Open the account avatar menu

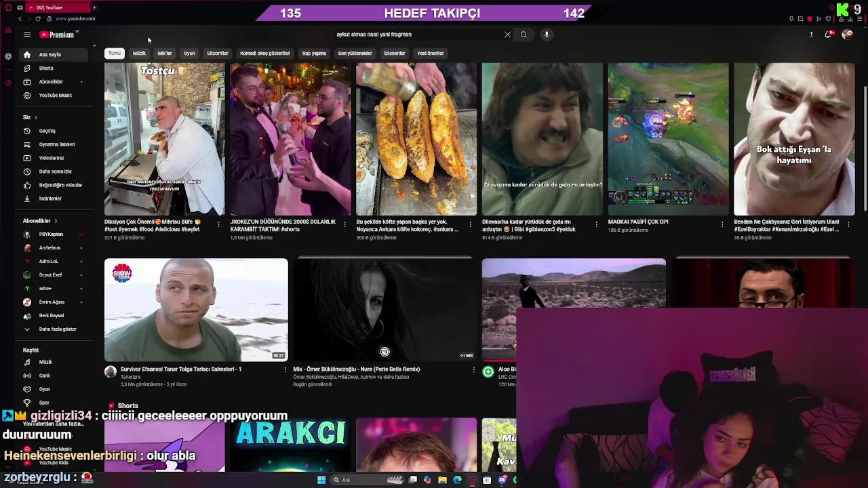[847, 35]
